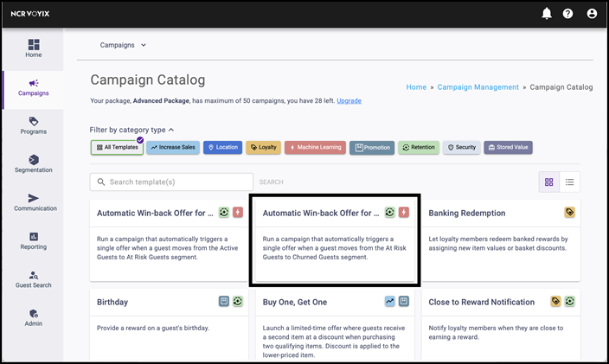Filter templates by Machine Learning category
Viewport: 609px width, 364px height.
pyautogui.click(x=315, y=148)
